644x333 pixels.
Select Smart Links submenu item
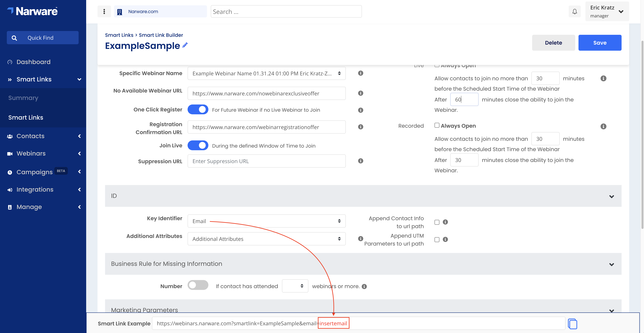point(26,118)
